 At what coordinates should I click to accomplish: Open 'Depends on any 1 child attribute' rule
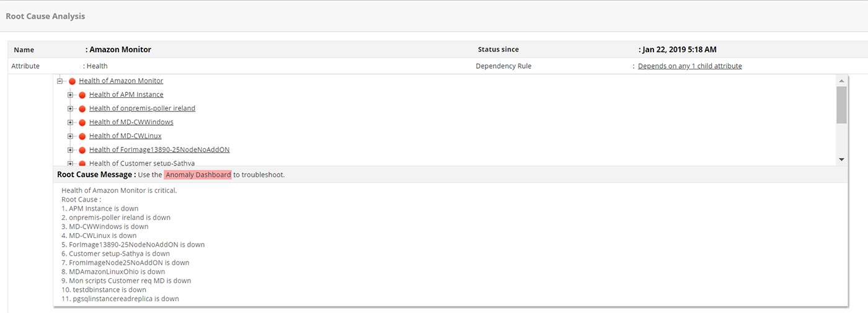click(689, 66)
